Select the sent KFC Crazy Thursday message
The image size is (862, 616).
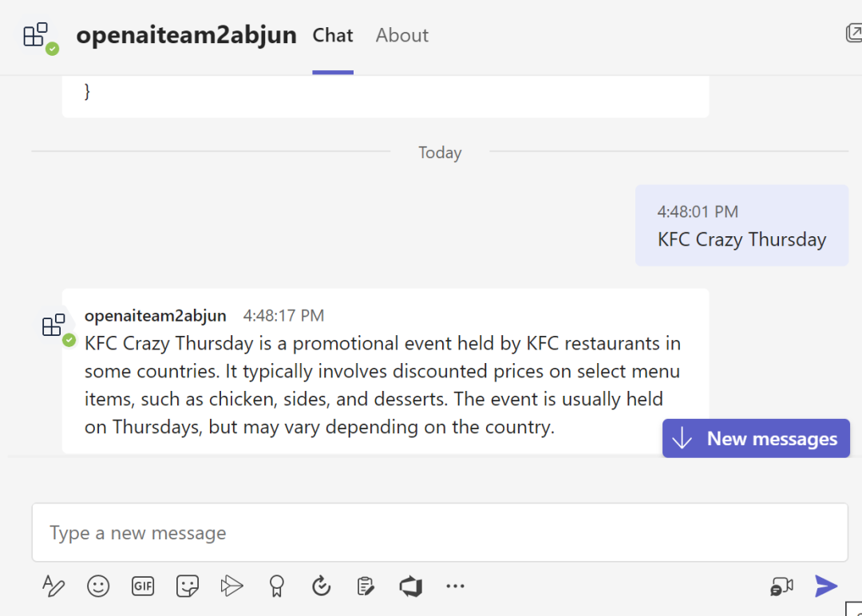tap(741, 225)
